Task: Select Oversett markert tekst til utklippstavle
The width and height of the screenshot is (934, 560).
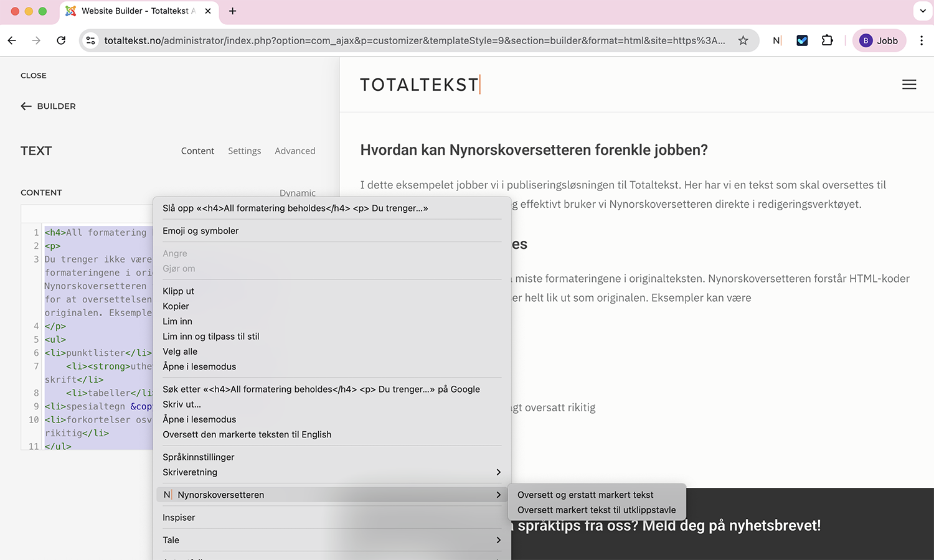Action: click(596, 510)
